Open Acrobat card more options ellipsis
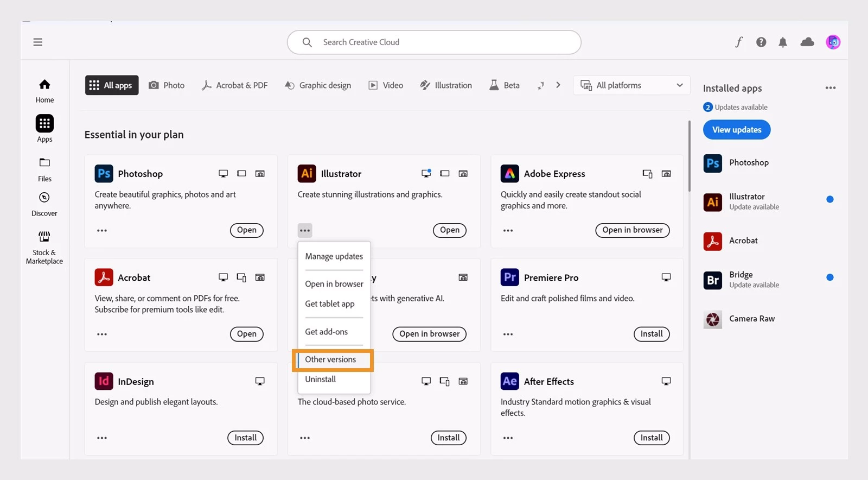868x480 pixels. 102,334
